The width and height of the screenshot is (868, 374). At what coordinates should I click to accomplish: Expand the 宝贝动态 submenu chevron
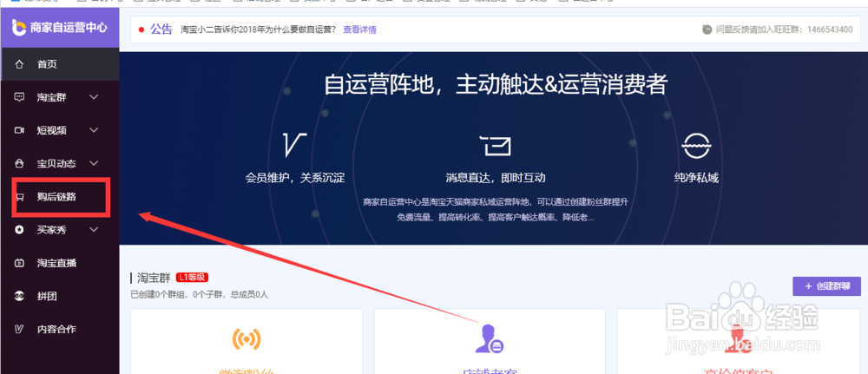pos(94,163)
